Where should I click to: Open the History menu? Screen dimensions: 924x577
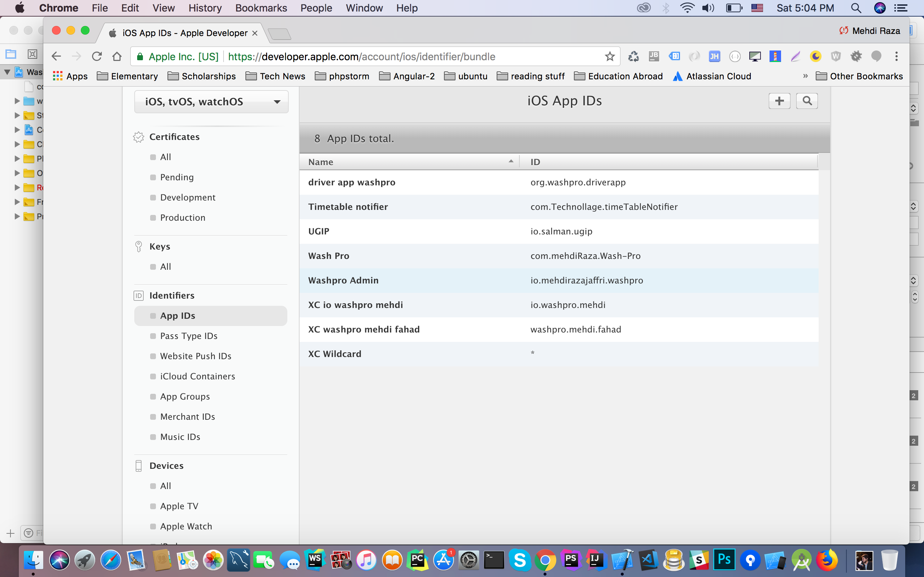point(205,8)
